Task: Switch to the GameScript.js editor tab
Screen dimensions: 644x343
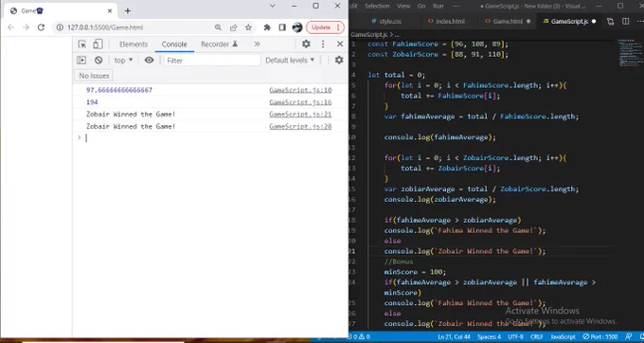Action: (569, 21)
